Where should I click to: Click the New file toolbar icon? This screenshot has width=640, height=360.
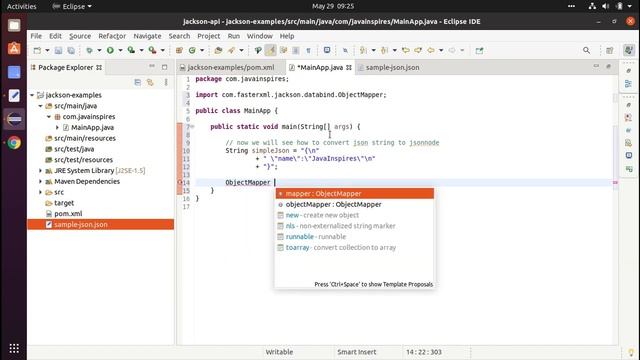click(x=37, y=51)
